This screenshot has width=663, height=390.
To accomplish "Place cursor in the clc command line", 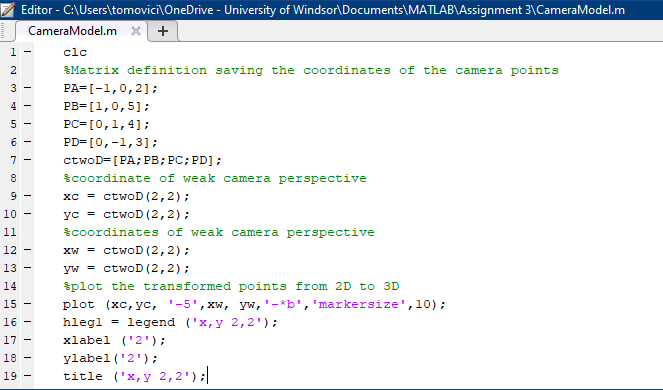I will 75,52.
